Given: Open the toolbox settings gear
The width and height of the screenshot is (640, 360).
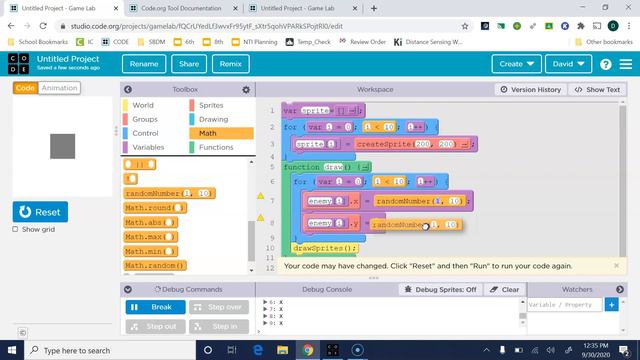Looking at the screenshot, I should 246,89.
